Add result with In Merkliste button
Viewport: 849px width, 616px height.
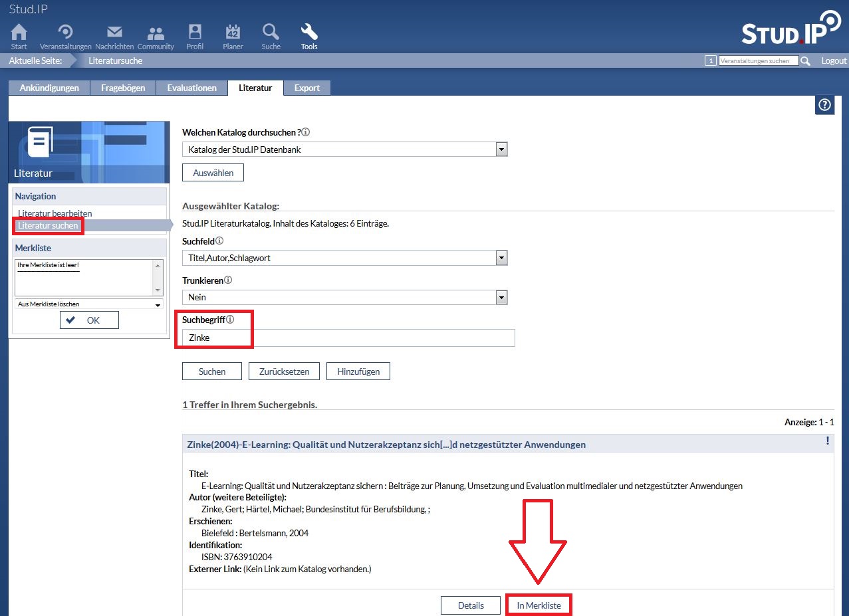(x=539, y=605)
